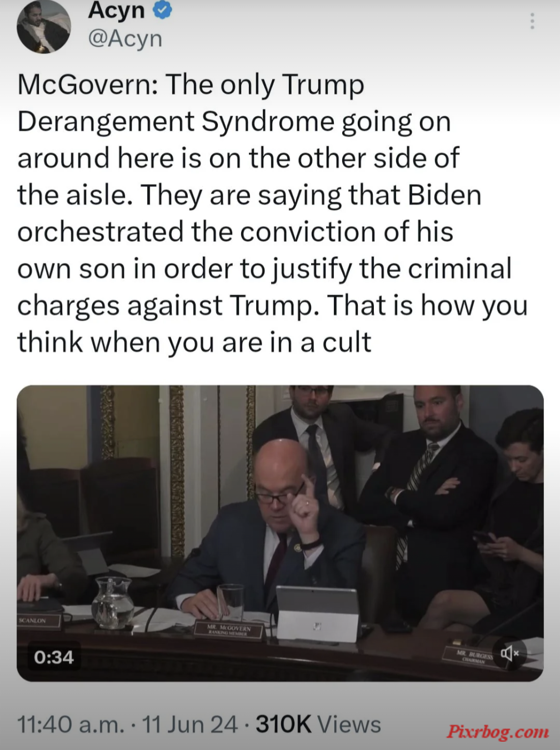Open the Acyn profile avatar
560x750 pixels.
point(44,26)
